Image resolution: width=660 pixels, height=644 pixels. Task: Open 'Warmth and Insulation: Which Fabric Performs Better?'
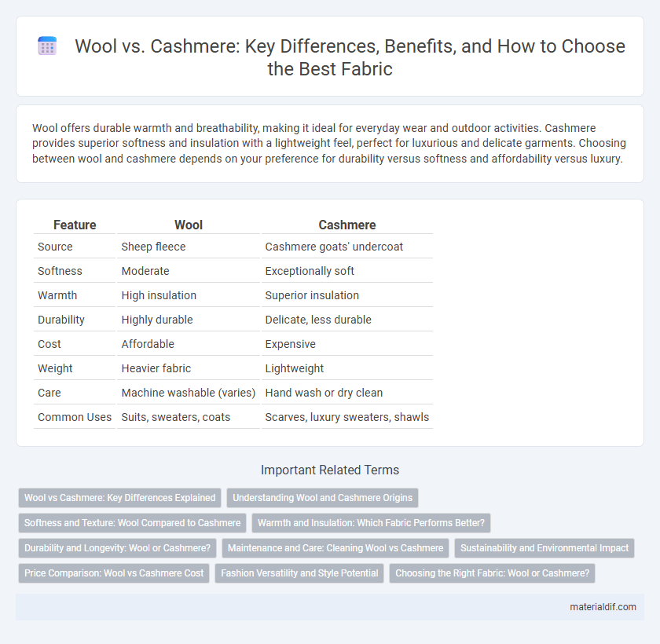(371, 523)
